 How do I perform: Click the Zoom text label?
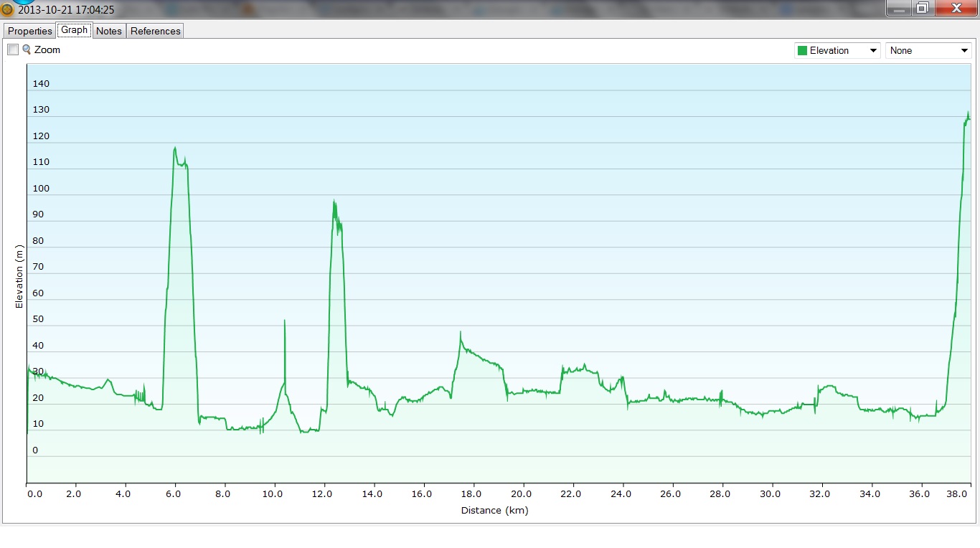point(47,49)
